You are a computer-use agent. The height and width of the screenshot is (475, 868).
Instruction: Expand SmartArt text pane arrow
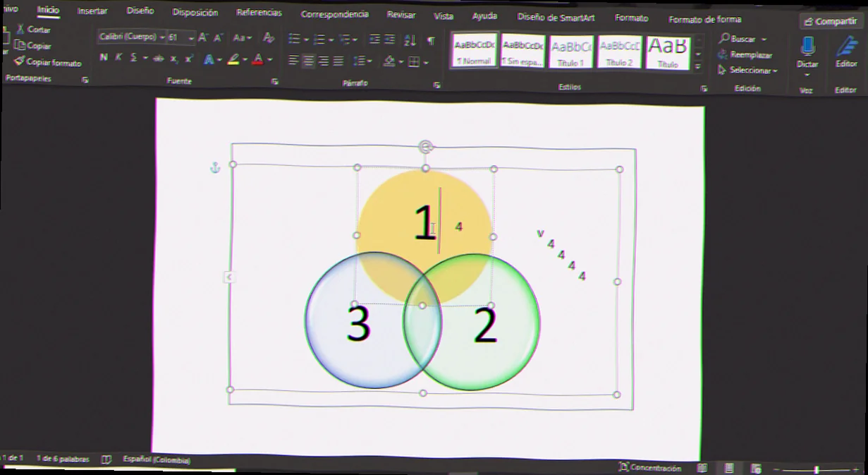click(229, 277)
